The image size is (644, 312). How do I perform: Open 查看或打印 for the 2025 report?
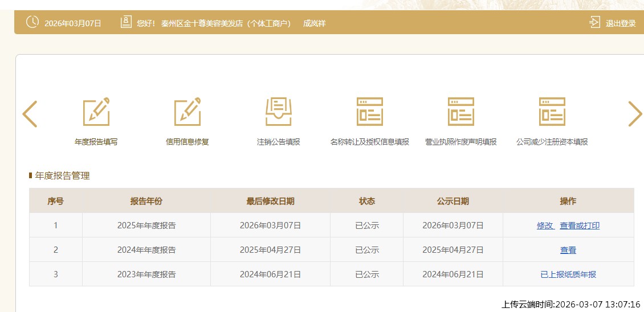tap(580, 225)
